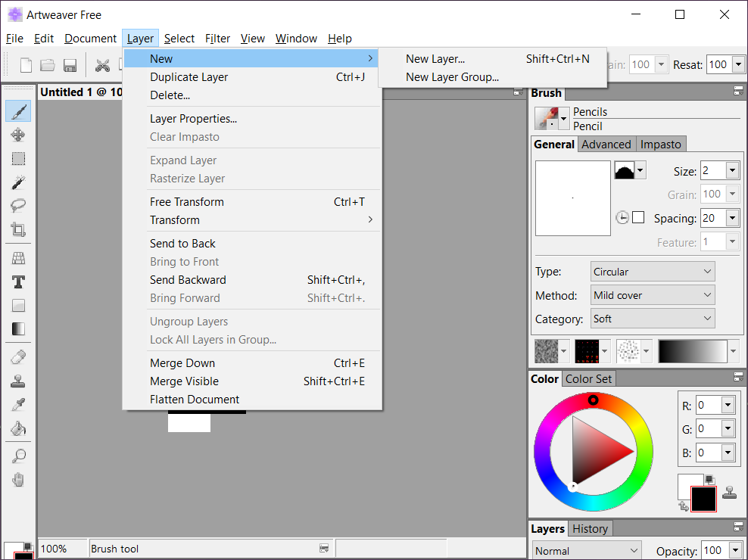Open the Transform submenu
This screenshot has width=748, height=560.
click(252, 220)
